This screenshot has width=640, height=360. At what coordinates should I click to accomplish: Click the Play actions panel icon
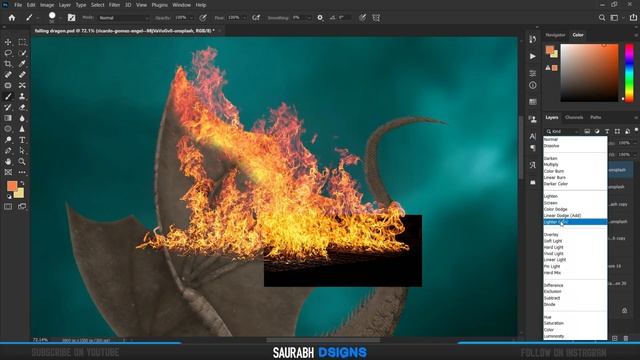[x=533, y=56]
